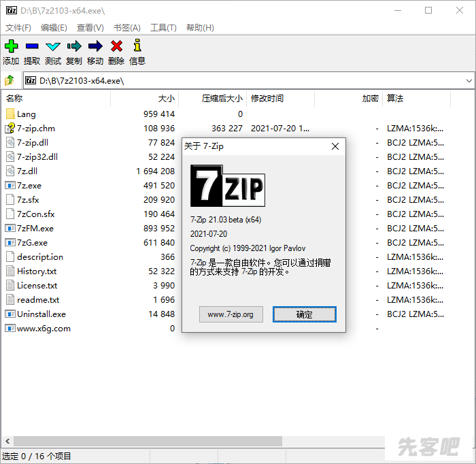Sort files by 名称 column header

(15, 99)
